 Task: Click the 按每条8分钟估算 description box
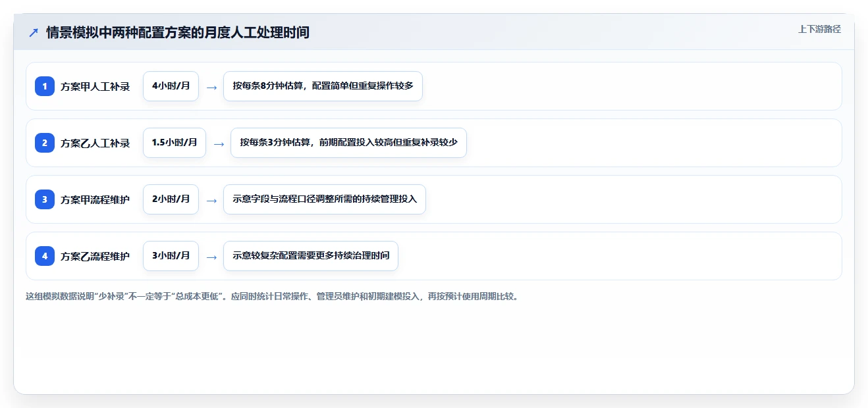[x=323, y=86]
